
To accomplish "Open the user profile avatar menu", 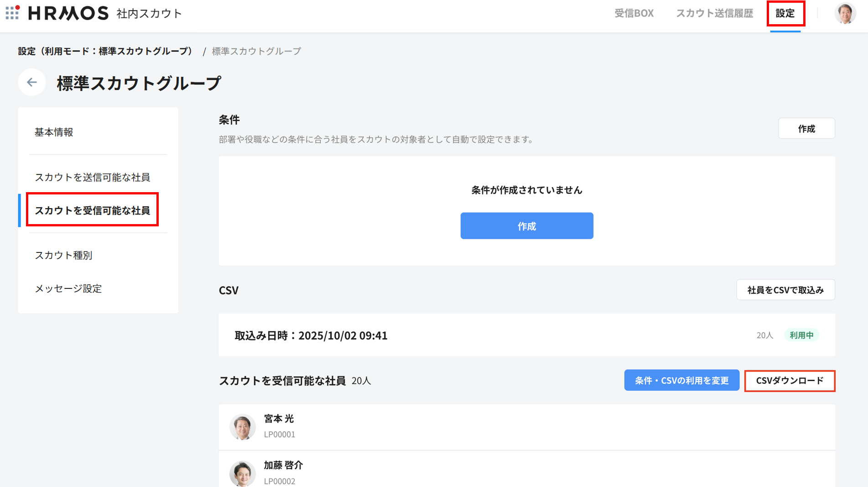I will pyautogui.click(x=845, y=13).
